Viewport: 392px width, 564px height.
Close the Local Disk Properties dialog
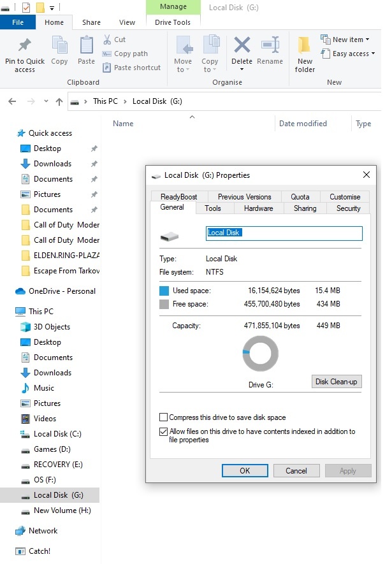[367, 175]
